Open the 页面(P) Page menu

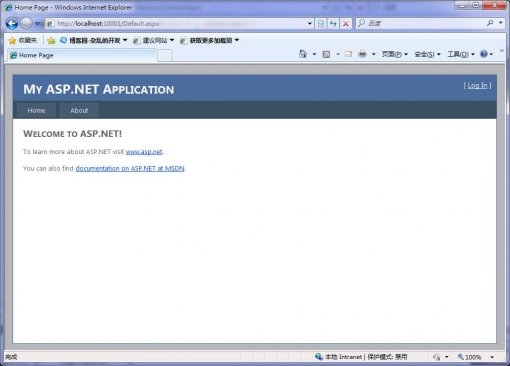(395, 54)
